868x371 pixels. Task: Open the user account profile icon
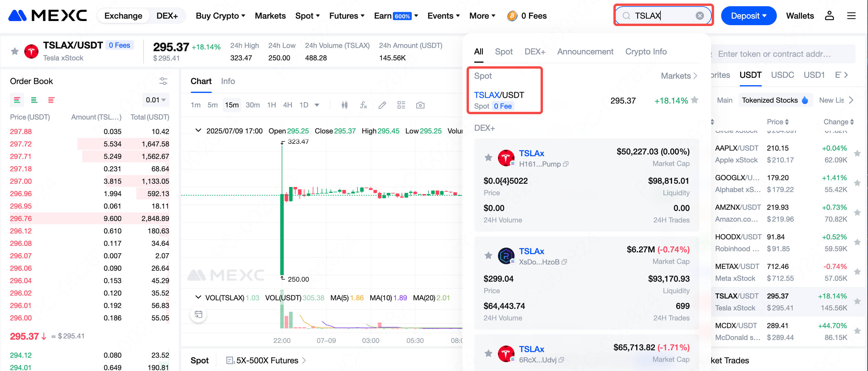tap(829, 16)
